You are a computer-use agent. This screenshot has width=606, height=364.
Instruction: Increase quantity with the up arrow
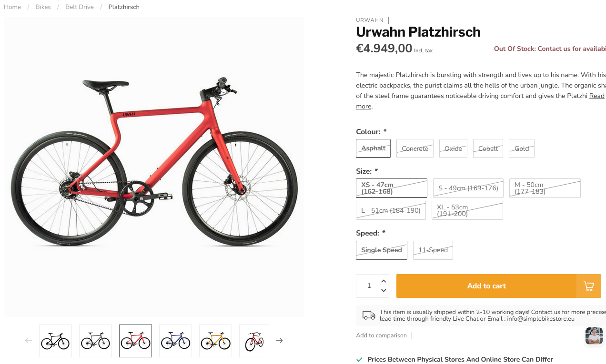pyautogui.click(x=384, y=281)
